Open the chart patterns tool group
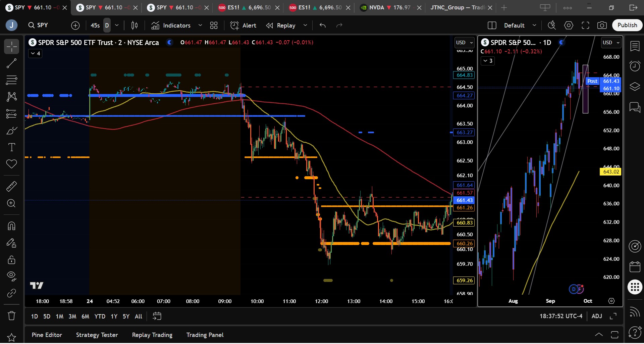Screen dimensions: 644x344 click(x=11, y=97)
